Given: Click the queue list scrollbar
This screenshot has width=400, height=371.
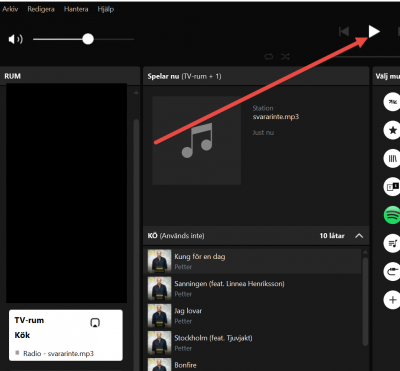Looking at the screenshot, I should 365,302.
